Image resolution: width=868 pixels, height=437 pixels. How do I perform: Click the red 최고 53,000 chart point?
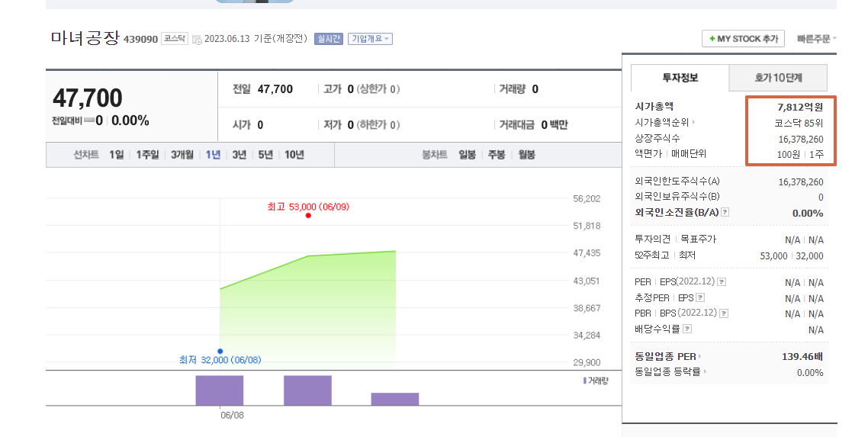(308, 215)
